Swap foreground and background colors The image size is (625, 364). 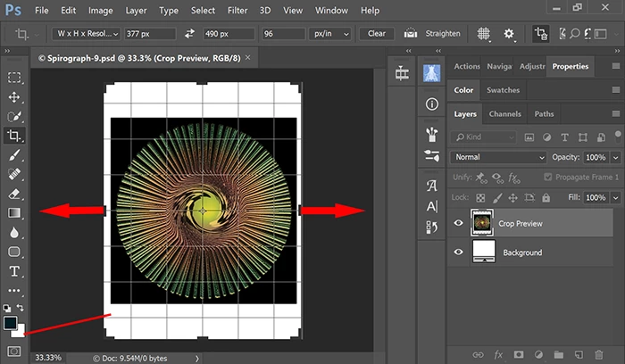[20, 308]
